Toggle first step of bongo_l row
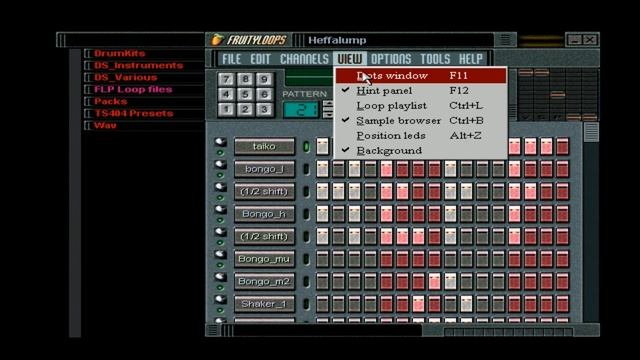This screenshot has width=640, height=360. [322, 169]
